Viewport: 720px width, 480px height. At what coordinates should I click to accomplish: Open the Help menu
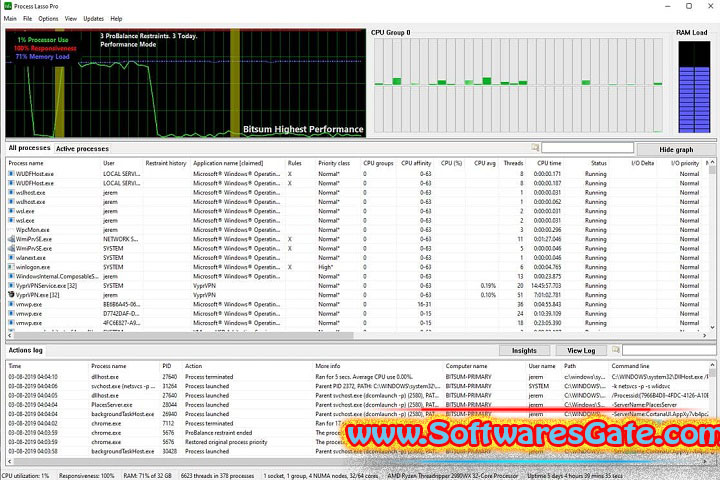(116, 19)
